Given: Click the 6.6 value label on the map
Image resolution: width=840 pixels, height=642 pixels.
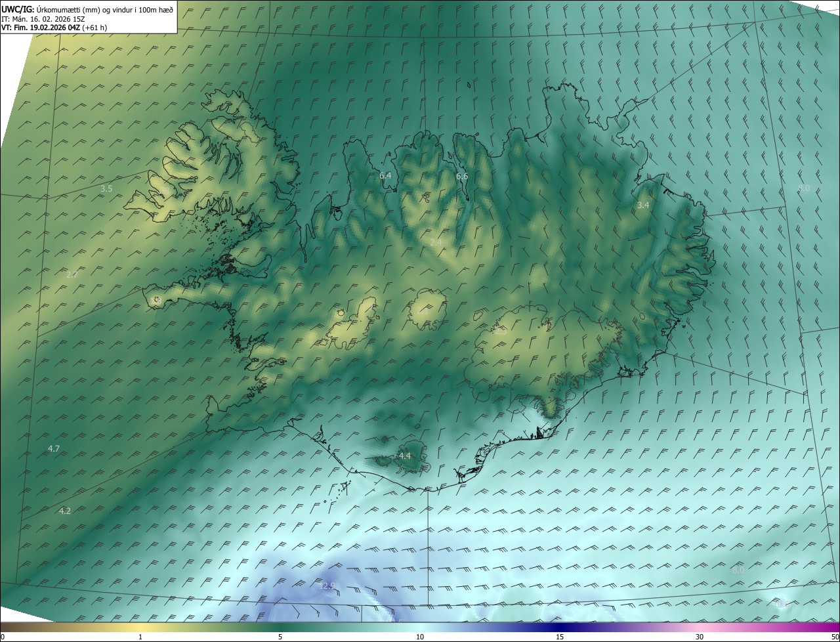Looking at the screenshot, I should pos(462,177).
